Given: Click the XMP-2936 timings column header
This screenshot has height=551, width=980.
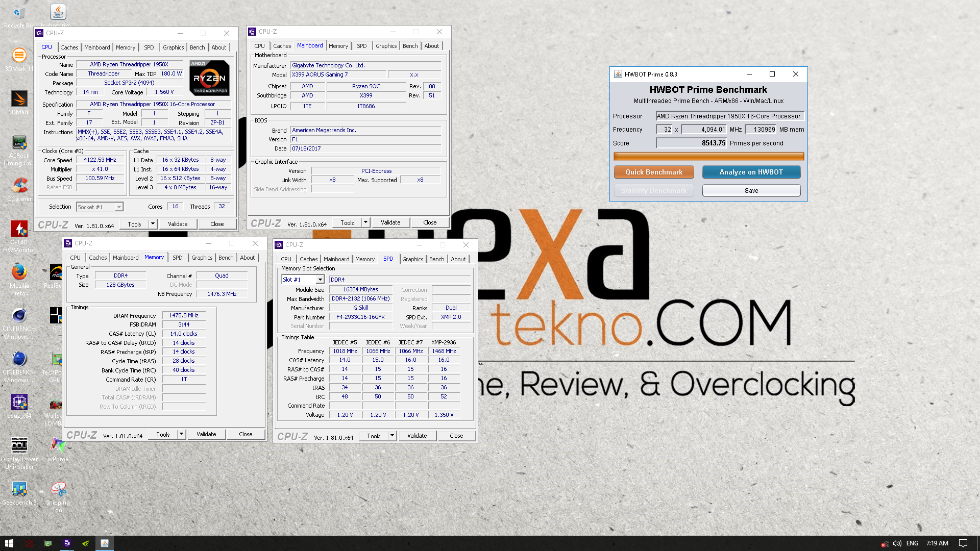Looking at the screenshot, I should click(x=444, y=342).
